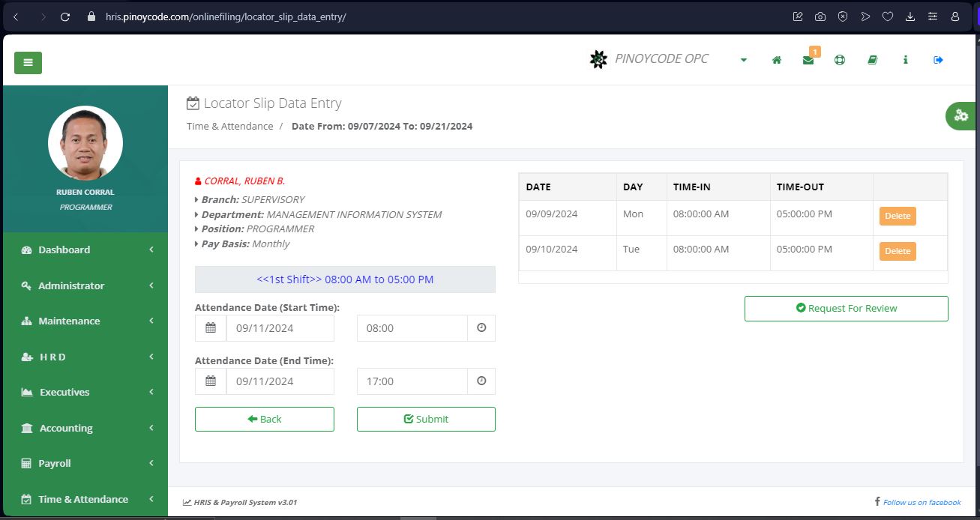Image resolution: width=980 pixels, height=520 pixels.
Task: Click browser shield ad-blocker icon
Action: [x=843, y=16]
